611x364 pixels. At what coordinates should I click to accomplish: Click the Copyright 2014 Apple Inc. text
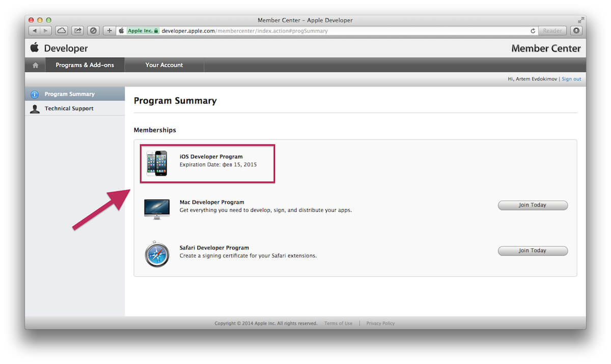pyautogui.click(x=266, y=323)
